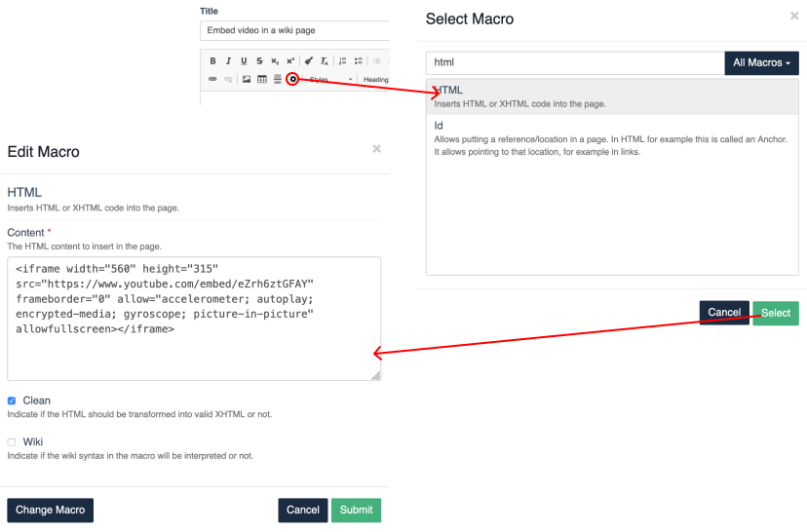Image resolution: width=807 pixels, height=532 pixels.
Task: Close the Select Macro dialog
Action: (794, 16)
